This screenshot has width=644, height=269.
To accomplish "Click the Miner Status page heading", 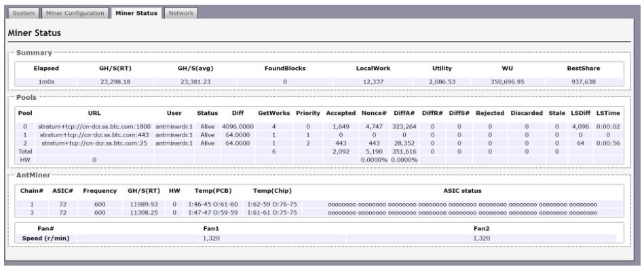I will (x=35, y=33).
